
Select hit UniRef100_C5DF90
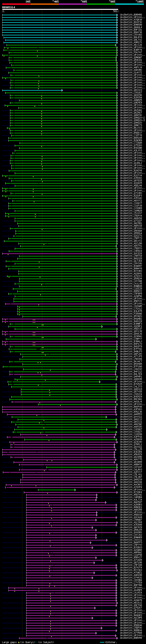pyautogui.click(x=131, y=628)
